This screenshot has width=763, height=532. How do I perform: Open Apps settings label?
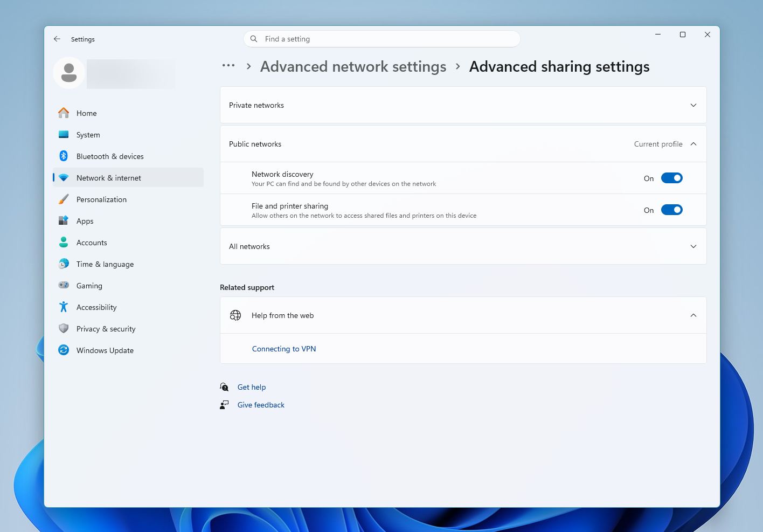tap(85, 221)
